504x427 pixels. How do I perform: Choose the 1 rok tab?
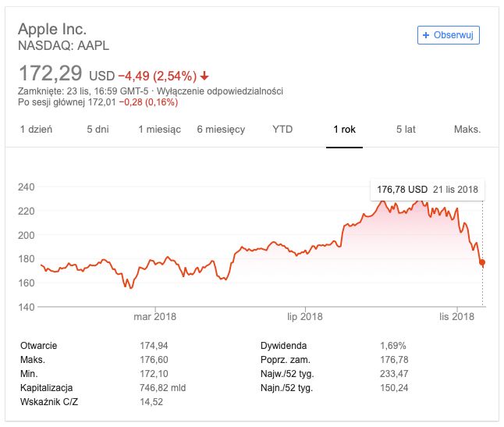(344, 129)
